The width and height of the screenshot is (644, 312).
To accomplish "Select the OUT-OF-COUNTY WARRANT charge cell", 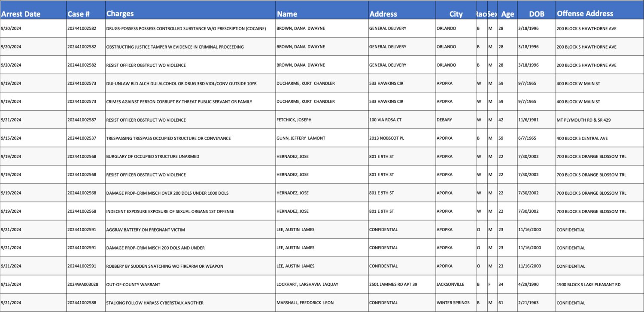I will 191,284.
